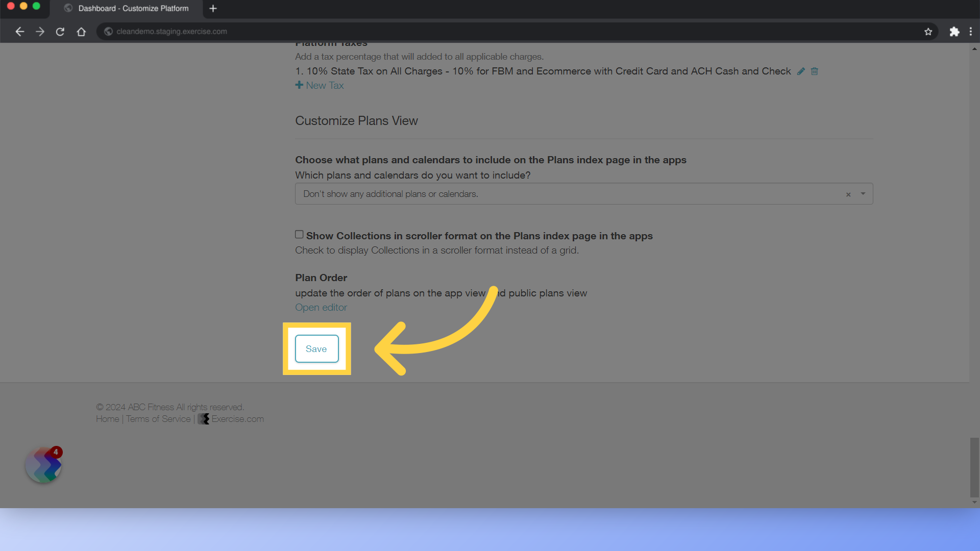Open Terms of Service footer link

point(158,419)
